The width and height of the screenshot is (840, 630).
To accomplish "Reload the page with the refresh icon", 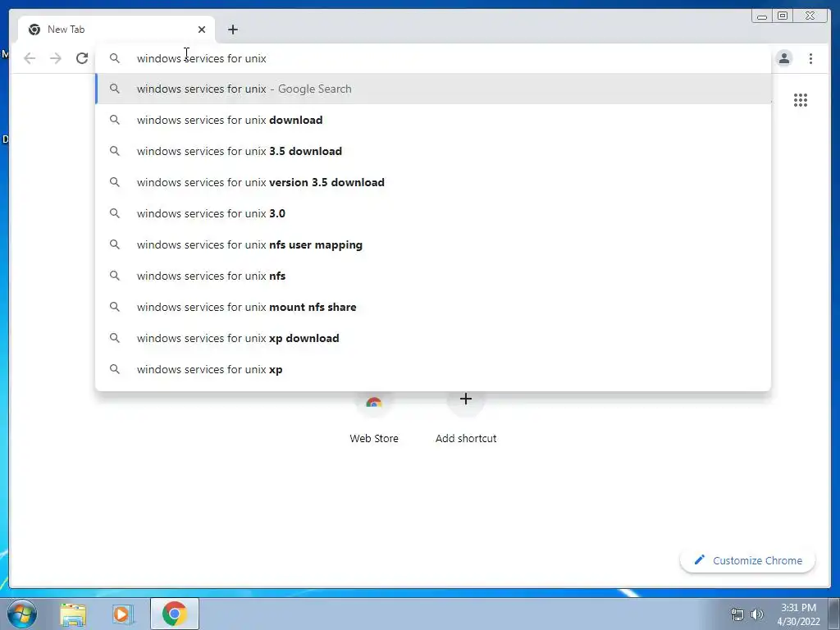I will point(82,58).
